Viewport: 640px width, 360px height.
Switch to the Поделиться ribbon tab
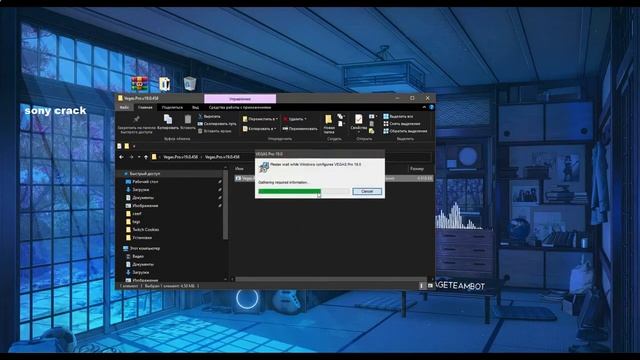[x=172, y=107]
